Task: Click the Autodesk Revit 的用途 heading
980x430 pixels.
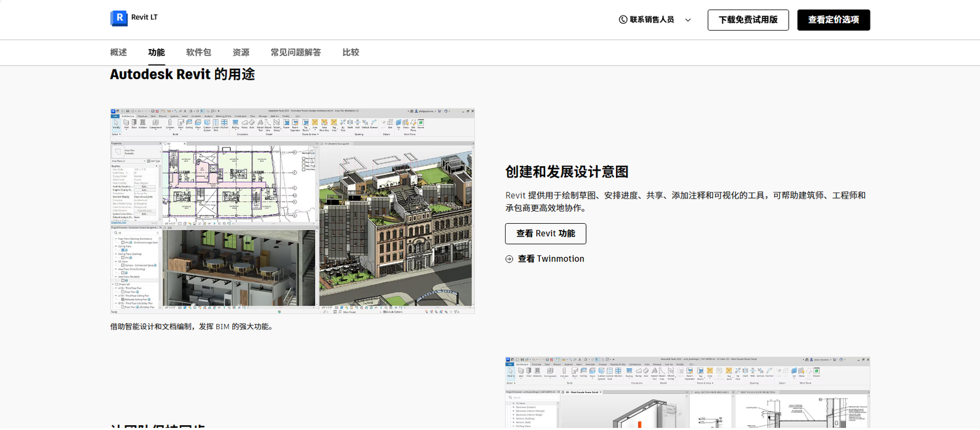Action: [182, 74]
